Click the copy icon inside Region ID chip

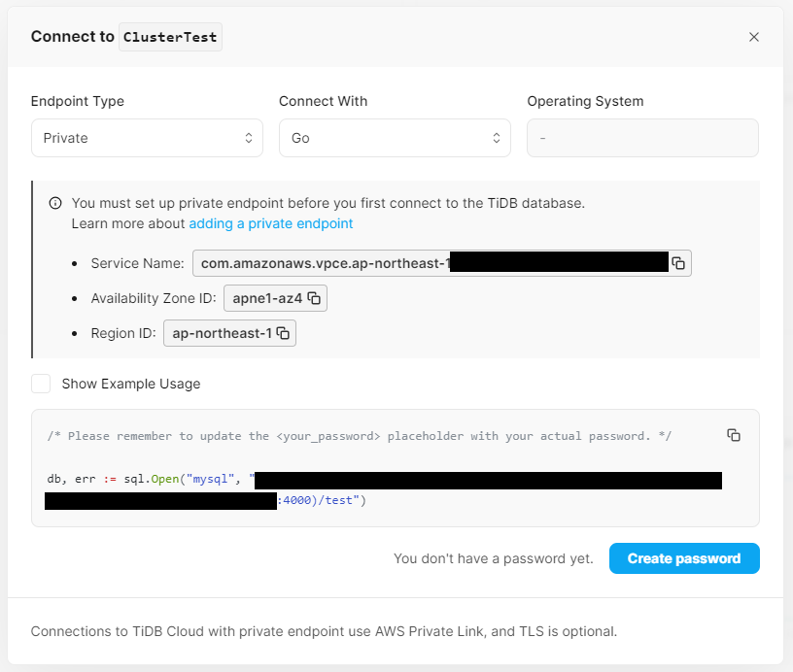point(282,332)
